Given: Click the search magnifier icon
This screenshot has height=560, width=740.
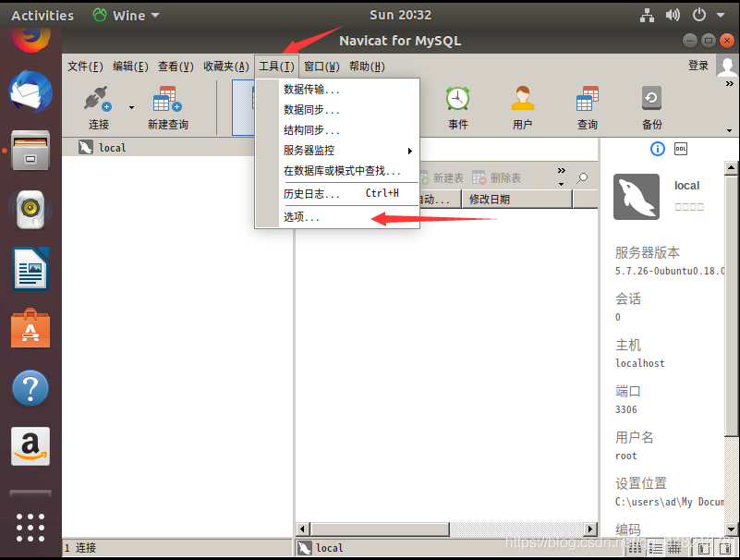Looking at the screenshot, I should pyautogui.click(x=582, y=178).
